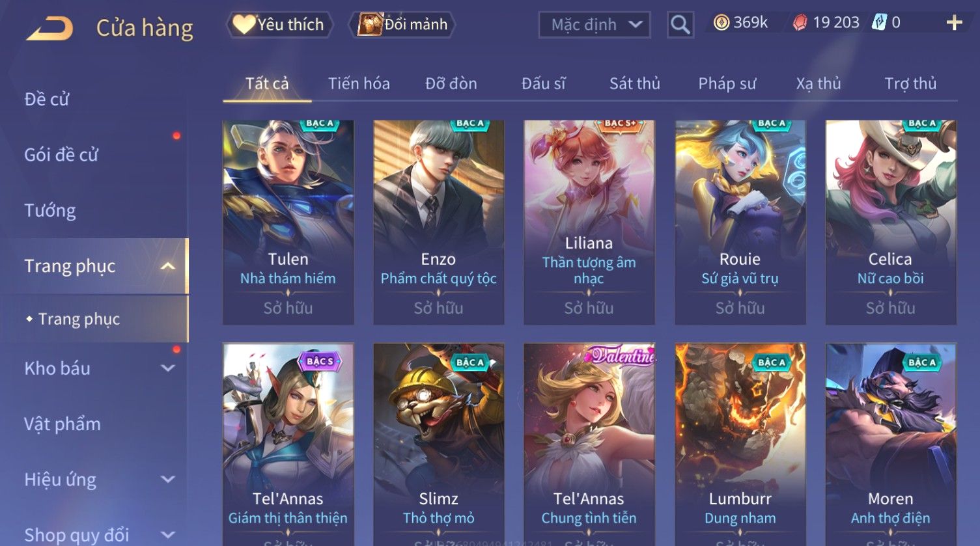980x546 pixels.
Task: Open Gói đề cử in sidebar
Action: point(61,155)
